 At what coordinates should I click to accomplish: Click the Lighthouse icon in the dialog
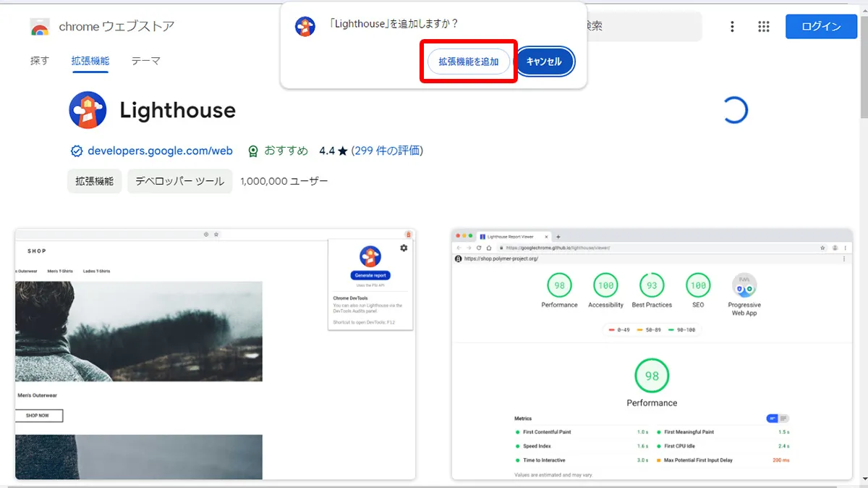click(305, 27)
